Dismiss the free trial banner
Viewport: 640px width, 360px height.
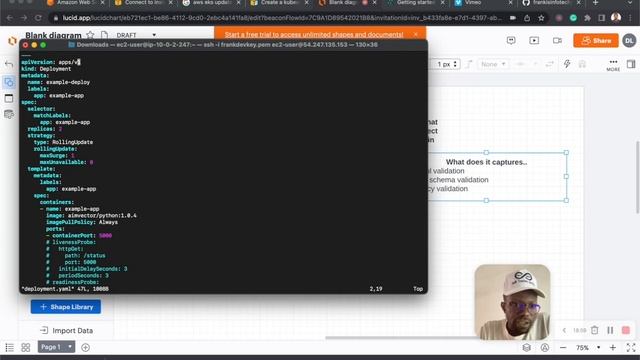pos(416,34)
